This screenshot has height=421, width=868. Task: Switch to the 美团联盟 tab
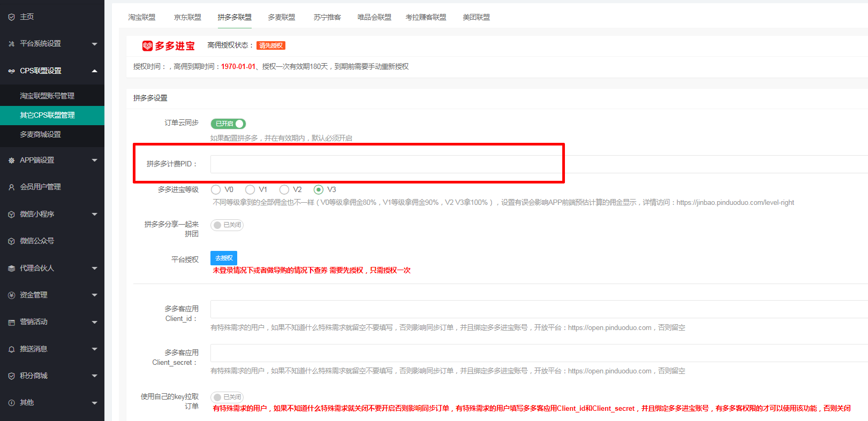[476, 17]
